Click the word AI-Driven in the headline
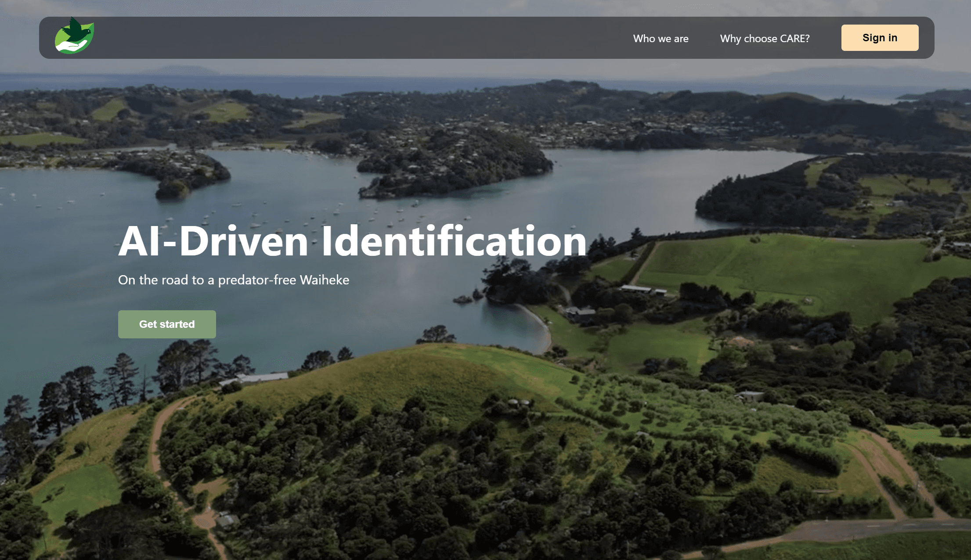 [x=213, y=241]
